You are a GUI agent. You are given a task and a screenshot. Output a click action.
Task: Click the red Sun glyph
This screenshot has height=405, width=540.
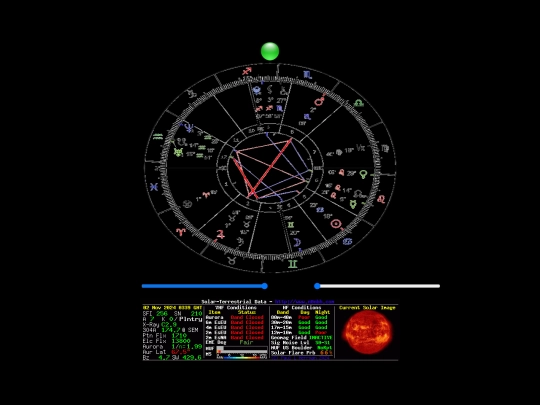coord(336,224)
